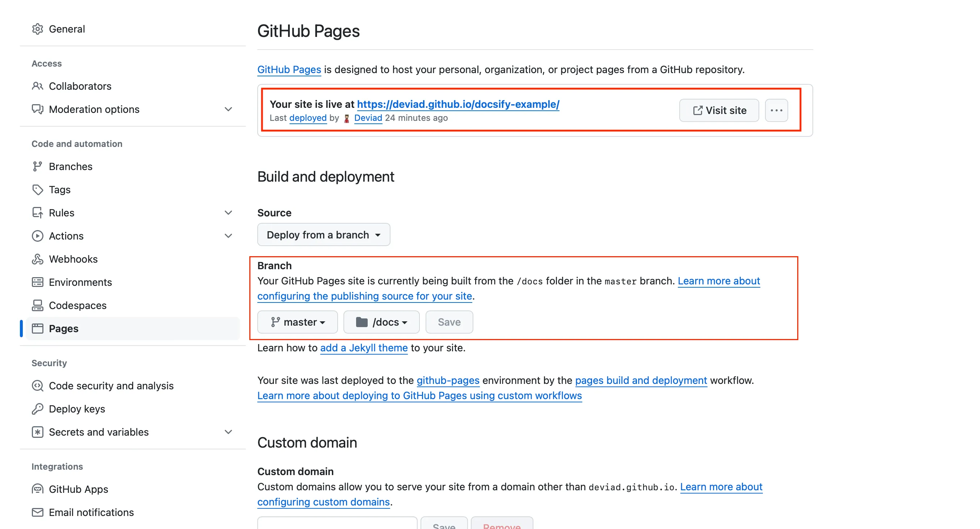Click the Deploy keys key icon
This screenshot has width=980, height=529.
coord(37,409)
